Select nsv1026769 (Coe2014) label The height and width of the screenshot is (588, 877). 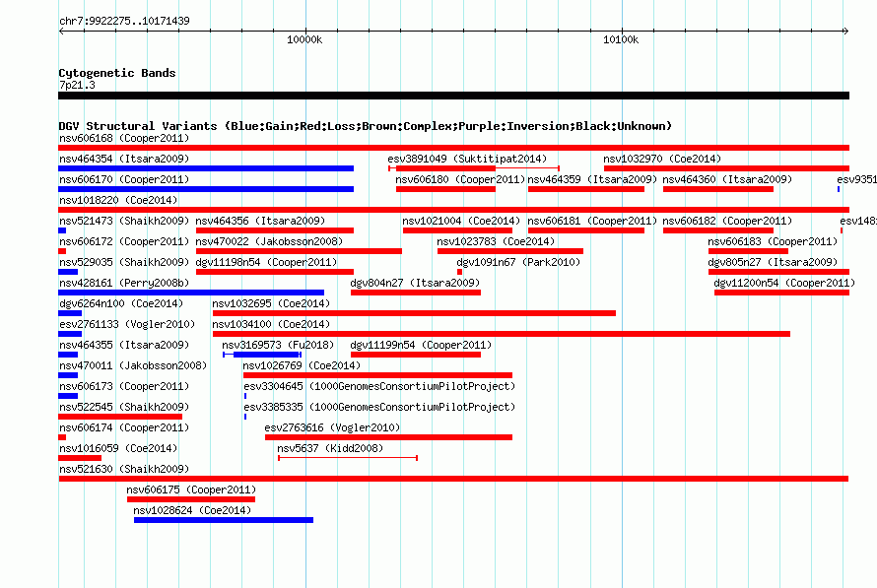(x=303, y=365)
